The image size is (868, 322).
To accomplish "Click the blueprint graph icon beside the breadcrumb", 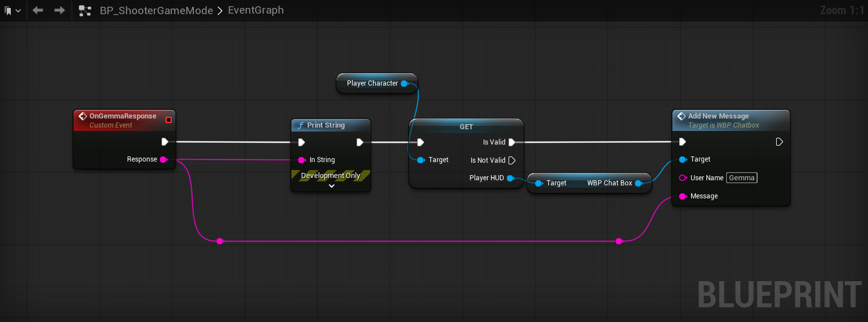I will click(x=85, y=11).
